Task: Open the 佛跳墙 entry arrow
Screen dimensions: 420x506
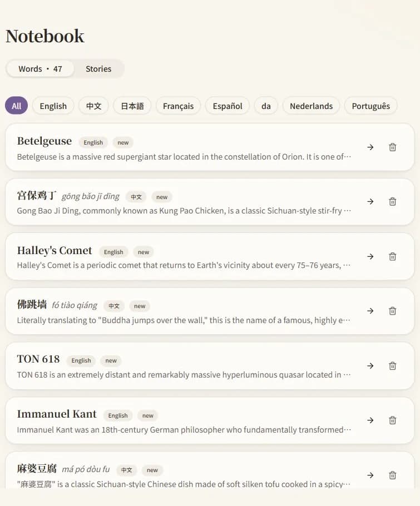Action: [370, 311]
